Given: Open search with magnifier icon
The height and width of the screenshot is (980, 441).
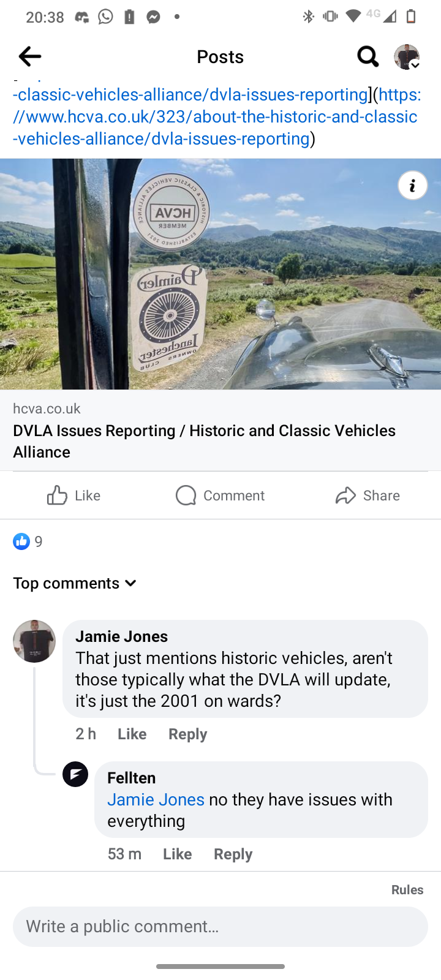Looking at the screenshot, I should (368, 56).
